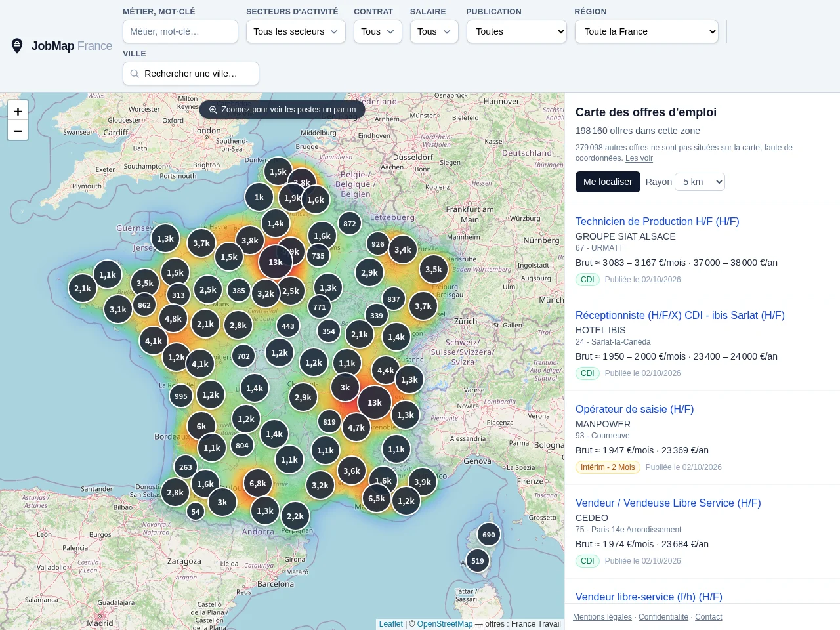Open the 690 cluster marker in Corsica

click(489, 535)
